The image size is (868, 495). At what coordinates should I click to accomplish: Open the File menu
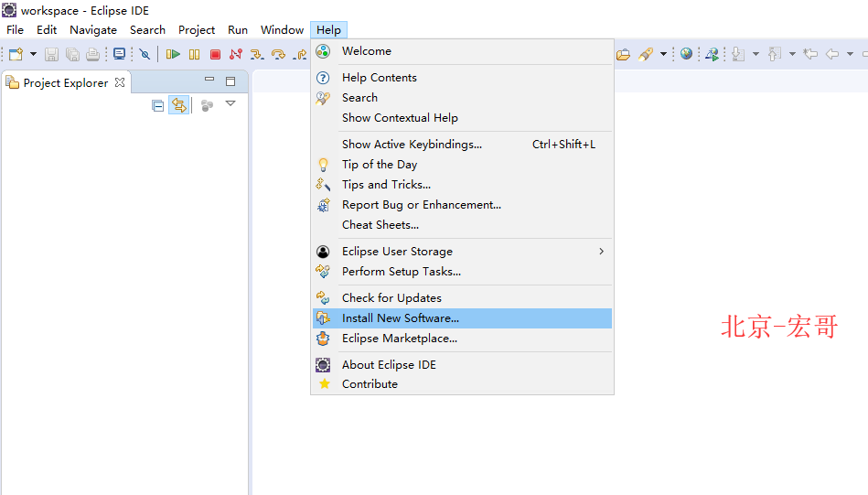click(15, 30)
